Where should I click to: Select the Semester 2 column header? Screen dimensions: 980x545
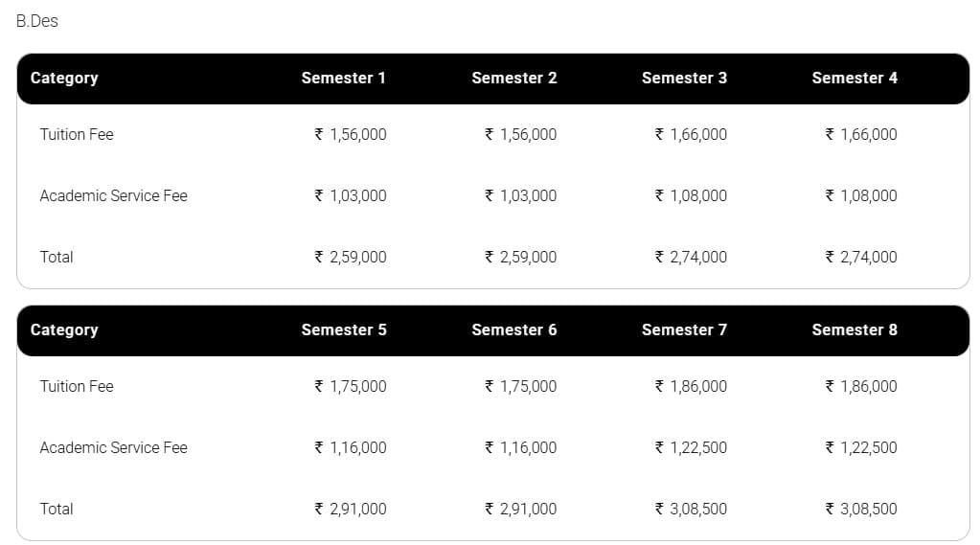(x=513, y=78)
